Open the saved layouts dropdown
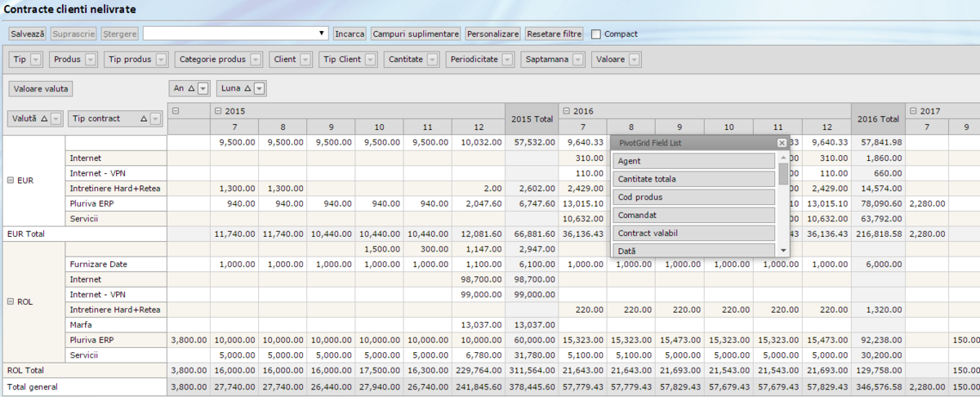The width and height of the screenshot is (980, 397). [x=323, y=34]
